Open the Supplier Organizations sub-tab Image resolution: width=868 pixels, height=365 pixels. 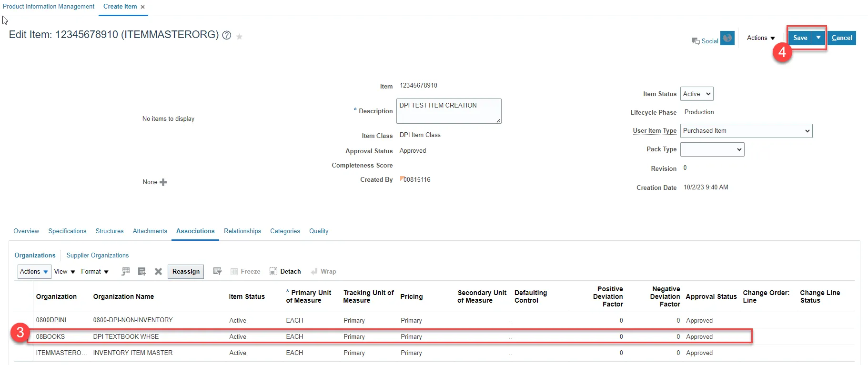(97, 256)
